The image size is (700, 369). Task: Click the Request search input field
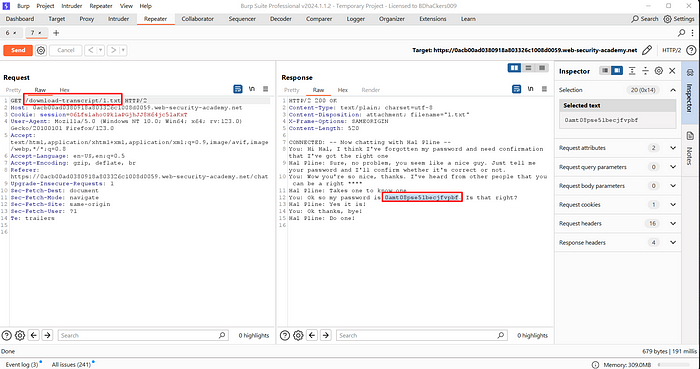click(x=143, y=335)
